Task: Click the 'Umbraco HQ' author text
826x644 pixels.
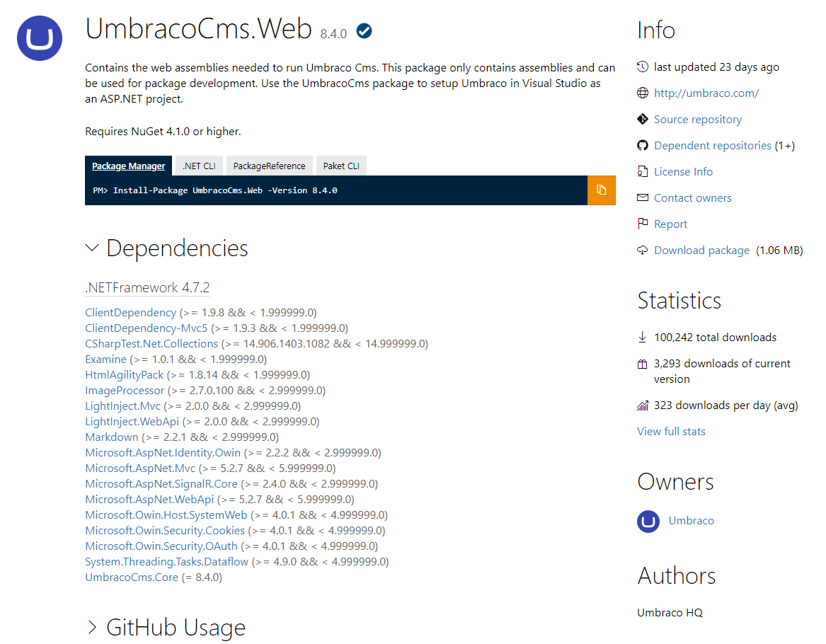Action: [x=670, y=612]
